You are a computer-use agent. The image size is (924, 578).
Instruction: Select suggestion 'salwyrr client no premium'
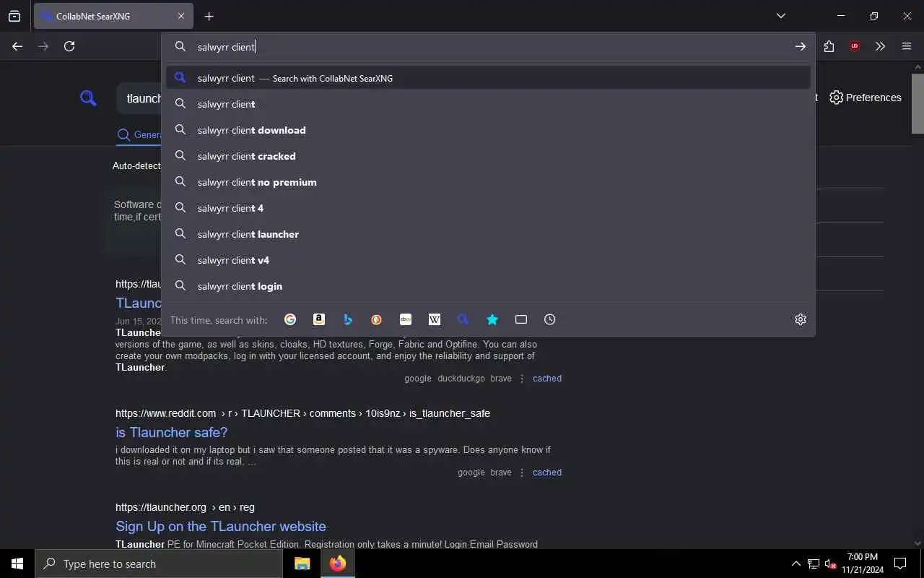tap(488, 182)
